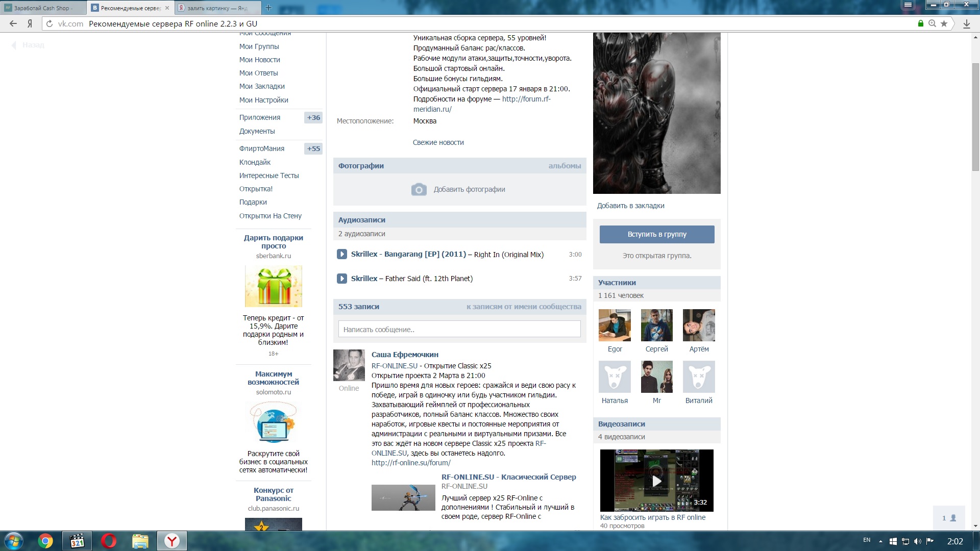Screen dimensions: 980x551
Task: Open 'Открытки На Стену' link
Action: tap(270, 216)
